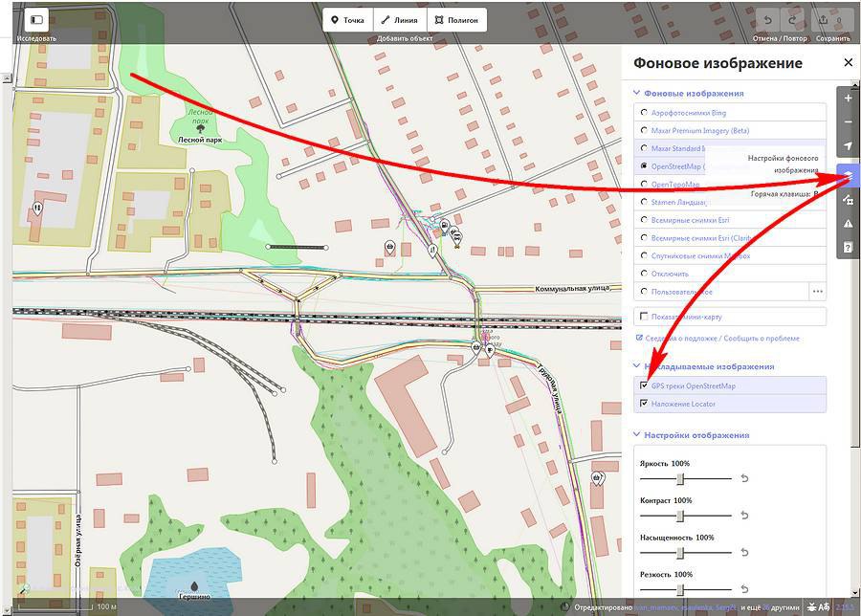Open background layers settings icon
The image size is (861, 616).
pos(848,175)
